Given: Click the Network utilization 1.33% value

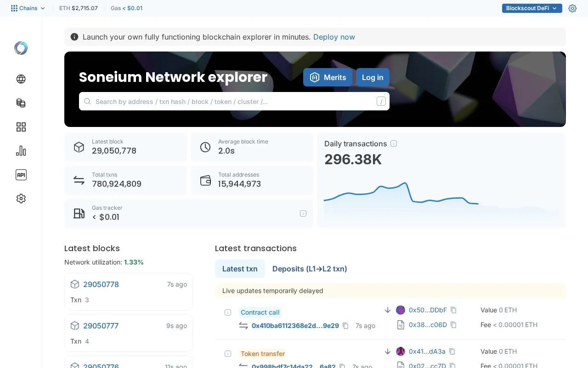Looking at the screenshot, I should tap(134, 262).
